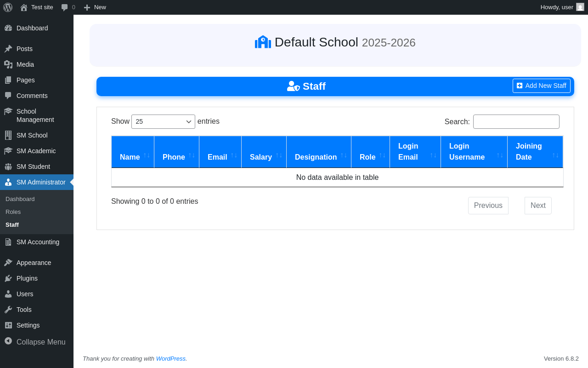This screenshot has width=588, height=368.
Task: Open the Settings menu label
Action: [28, 325]
